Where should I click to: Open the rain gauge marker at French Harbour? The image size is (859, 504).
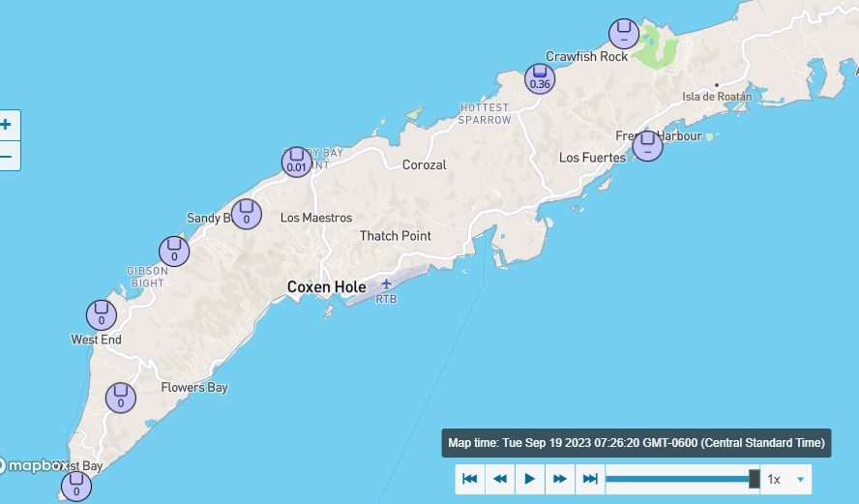647,146
